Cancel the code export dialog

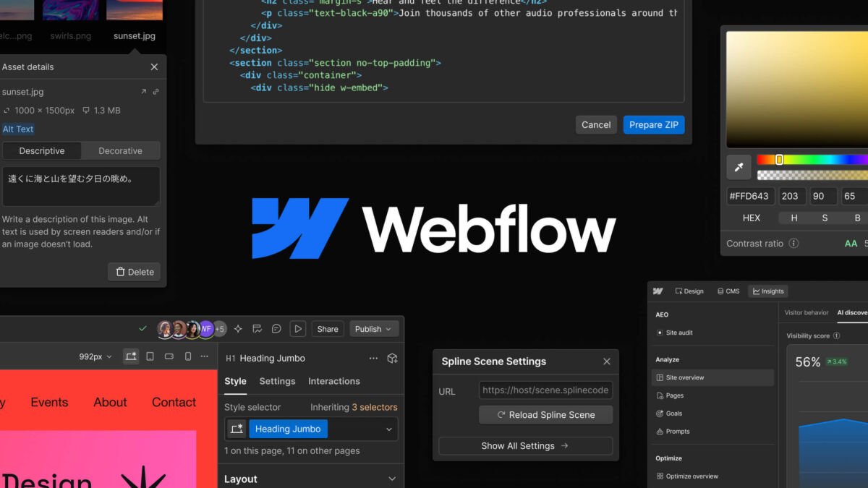pos(596,124)
